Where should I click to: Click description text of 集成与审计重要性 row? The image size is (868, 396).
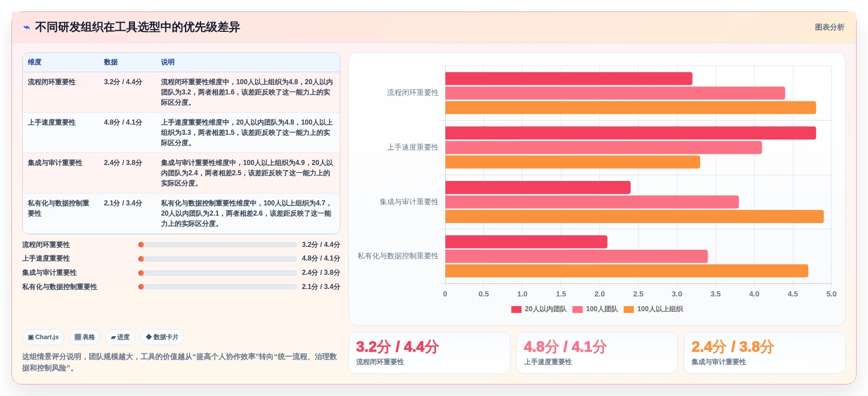click(x=246, y=173)
